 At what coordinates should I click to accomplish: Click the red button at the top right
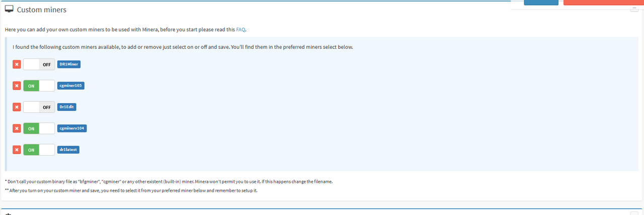(x=604, y=2)
